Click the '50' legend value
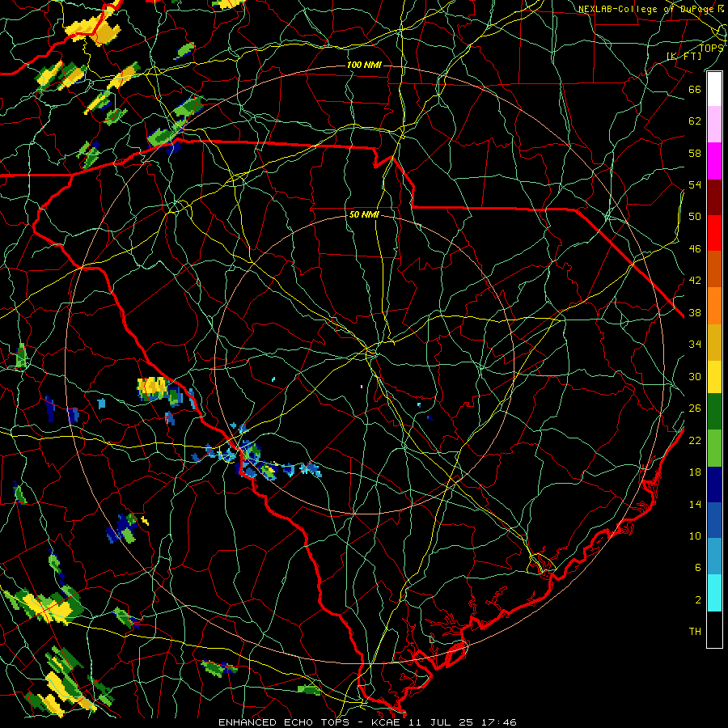This screenshot has width=728, height=728. [x=695, y=217]
